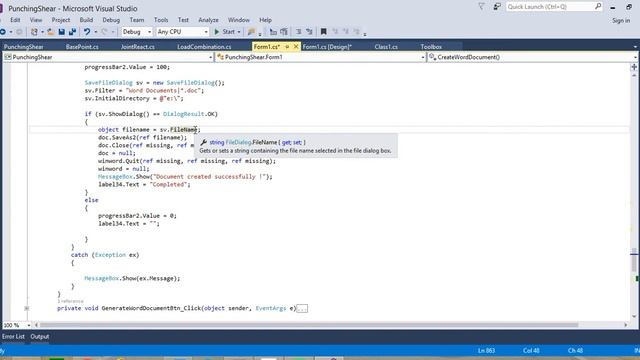Open the Start button dropdown arrow
The height and width of the screenshot is (360, 640).
coord(239,32)
